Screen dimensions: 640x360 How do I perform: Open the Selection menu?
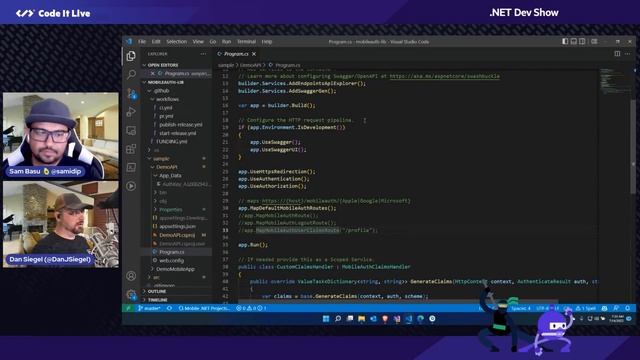[x=176, y=42]
